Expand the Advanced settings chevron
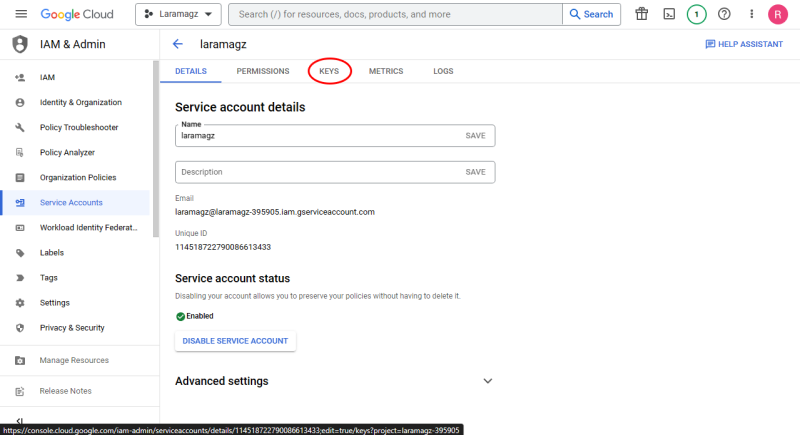This screenshot has height=435, width=800. (x=488, y=381)
